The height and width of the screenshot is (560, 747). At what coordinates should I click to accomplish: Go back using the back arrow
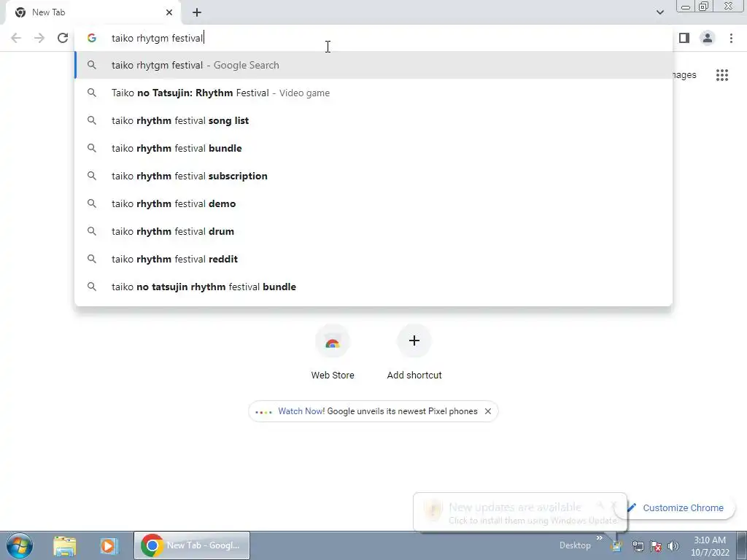click(16, 38)
